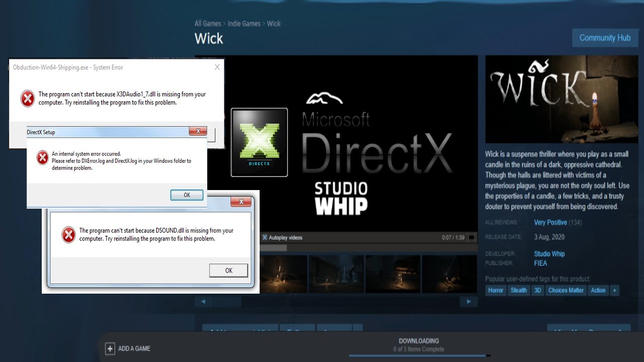Click the download progress bar

pyautogui.click(x=420, y=355)
